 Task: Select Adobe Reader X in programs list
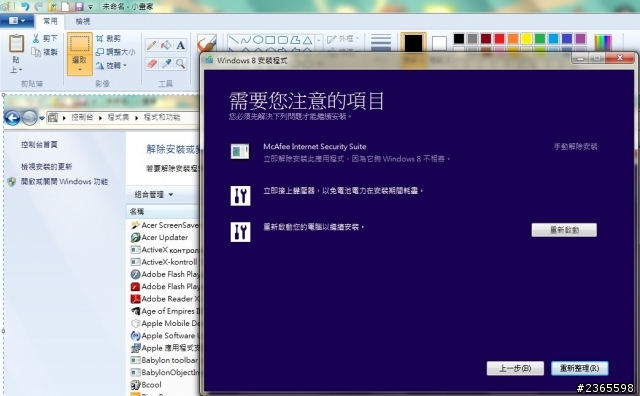(164, 298)
